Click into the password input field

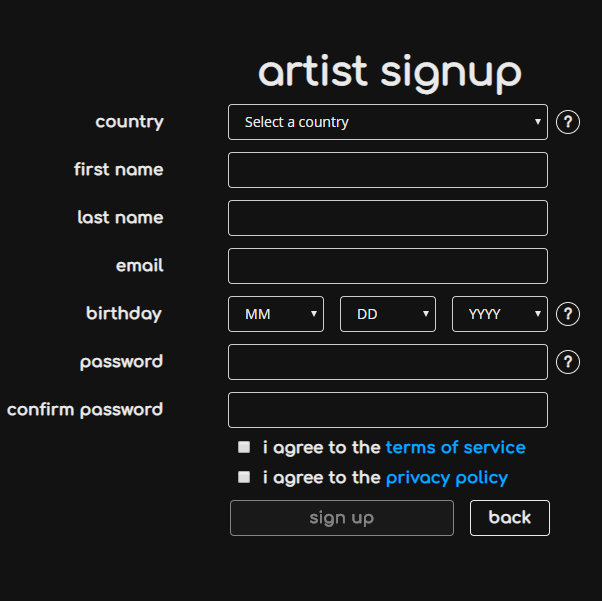(x=387, y=362)
